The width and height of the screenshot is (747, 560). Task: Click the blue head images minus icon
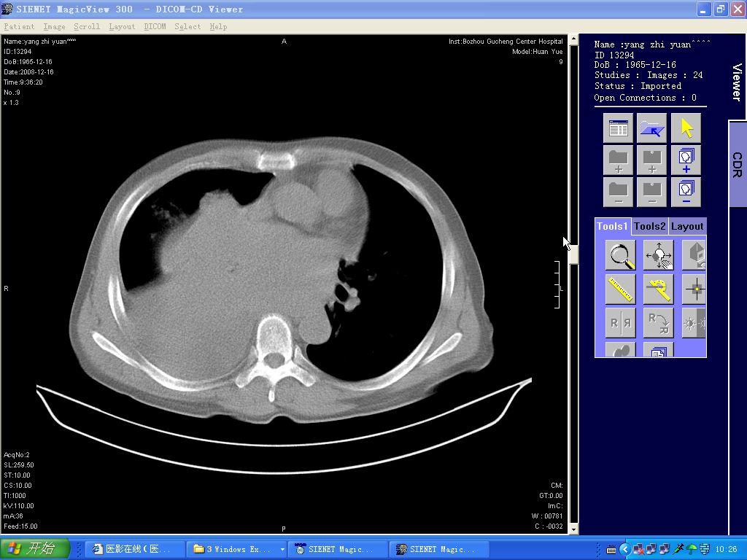click(x=686, y=192)
